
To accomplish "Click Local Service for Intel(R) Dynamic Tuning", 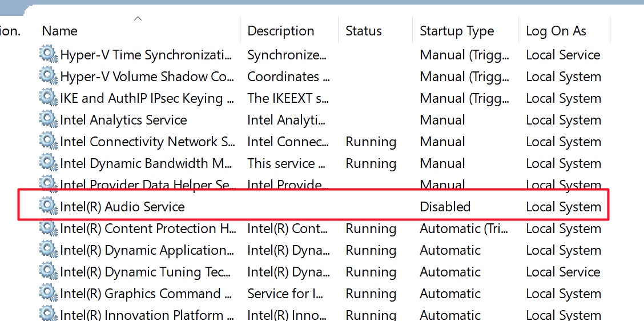I will [x=563, y=272].
